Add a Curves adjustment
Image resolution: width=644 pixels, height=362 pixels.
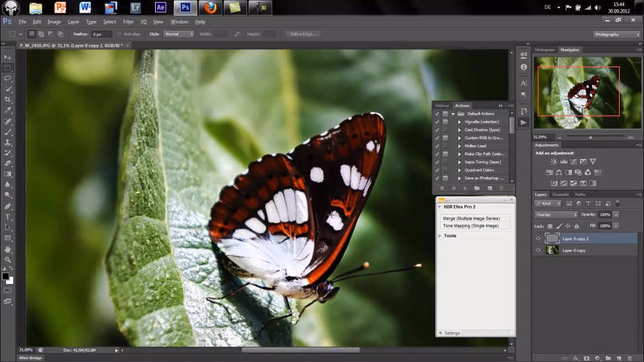pos(574,161)
